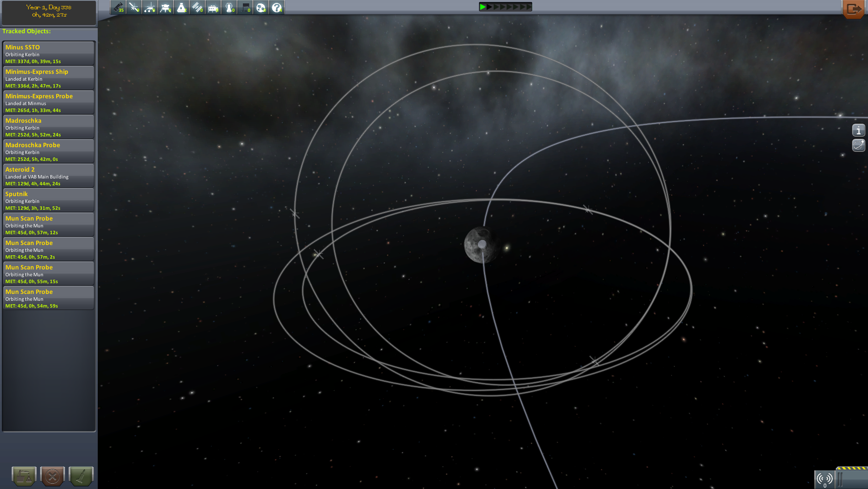The image size is (868, 489).
Task: Click the Mun in the map view
Action: pyautogui.click(x=481, y=245)
